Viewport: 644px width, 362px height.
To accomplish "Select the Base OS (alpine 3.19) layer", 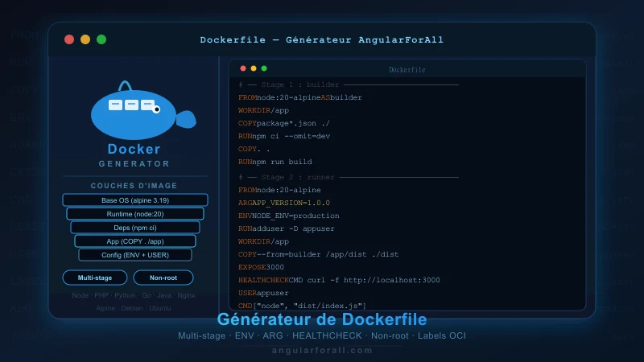I will [x=135, y=200].
